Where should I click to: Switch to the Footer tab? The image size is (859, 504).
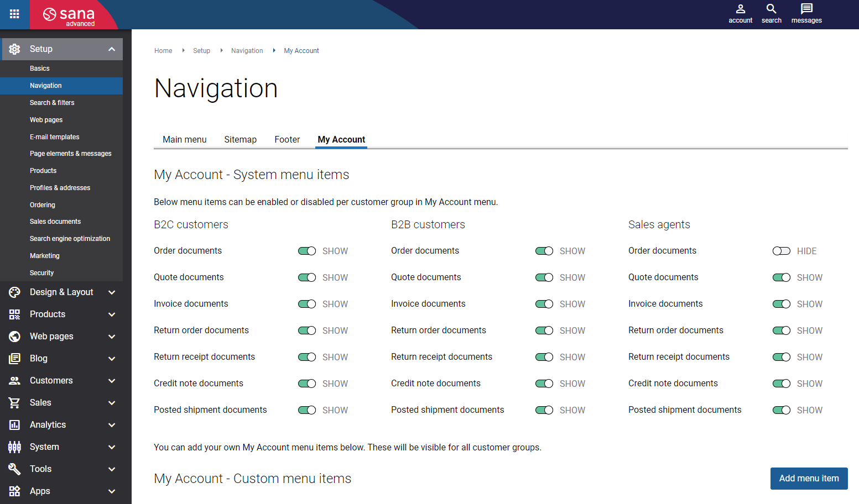pyautogui.click(x=287, y=140)
